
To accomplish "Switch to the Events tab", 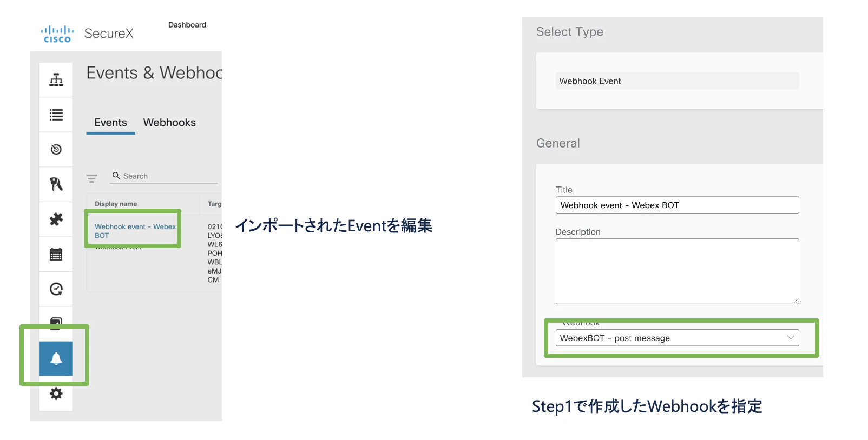I will (x=110, y=123).
